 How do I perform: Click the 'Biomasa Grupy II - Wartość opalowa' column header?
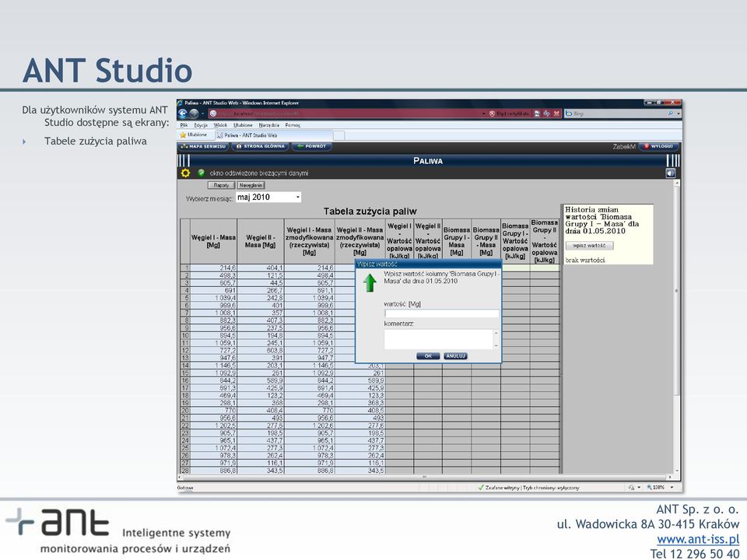[x=545, y=241]
